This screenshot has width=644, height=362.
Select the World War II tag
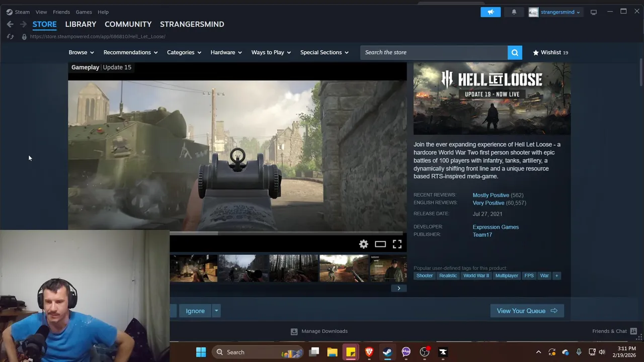476,276
